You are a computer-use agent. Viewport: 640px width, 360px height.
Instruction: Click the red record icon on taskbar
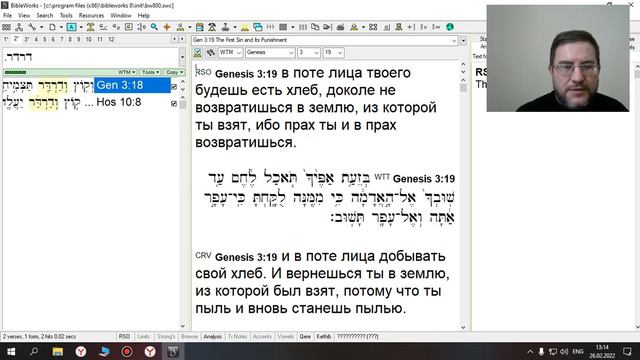(x=127, y=351)
